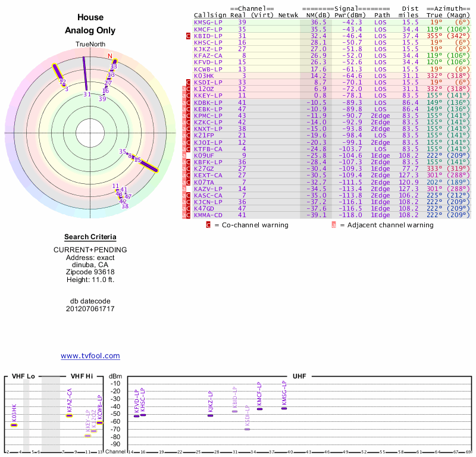Image resolution: width=476 pixels, height=457 pixels.
Task: Click the pink adjacent channel legend icon
Action: coord(334,226)
